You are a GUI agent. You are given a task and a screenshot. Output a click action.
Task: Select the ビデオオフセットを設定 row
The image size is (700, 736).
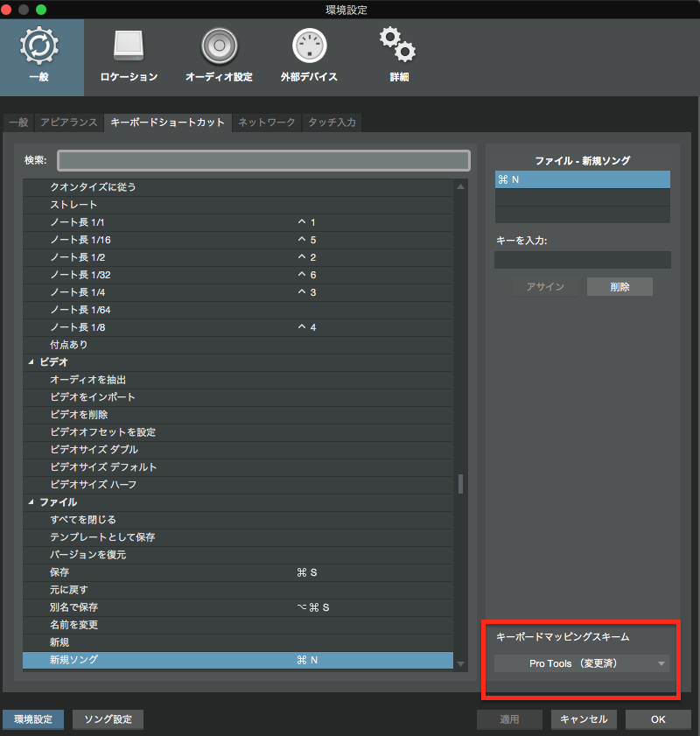click(238, 432)
